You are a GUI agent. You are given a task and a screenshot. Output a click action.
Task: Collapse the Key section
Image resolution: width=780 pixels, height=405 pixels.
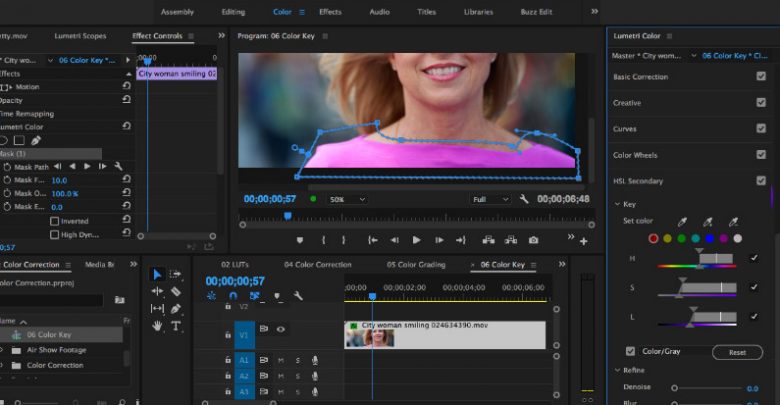click(x=617, y=204)
